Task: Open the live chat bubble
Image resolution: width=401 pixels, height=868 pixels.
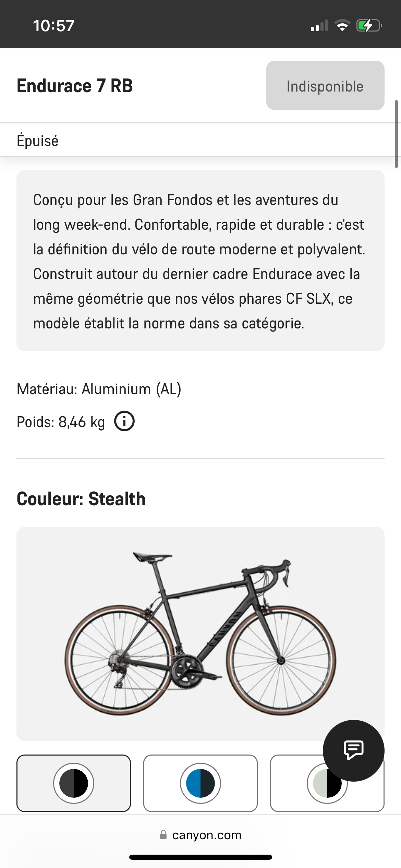Action: click(353, 750)
